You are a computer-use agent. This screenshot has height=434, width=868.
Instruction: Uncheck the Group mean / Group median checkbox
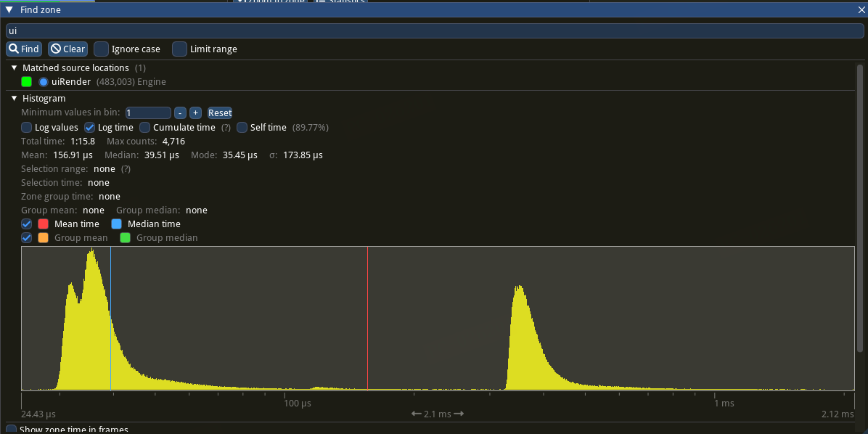pyautogui.click(x=27, y=238)
